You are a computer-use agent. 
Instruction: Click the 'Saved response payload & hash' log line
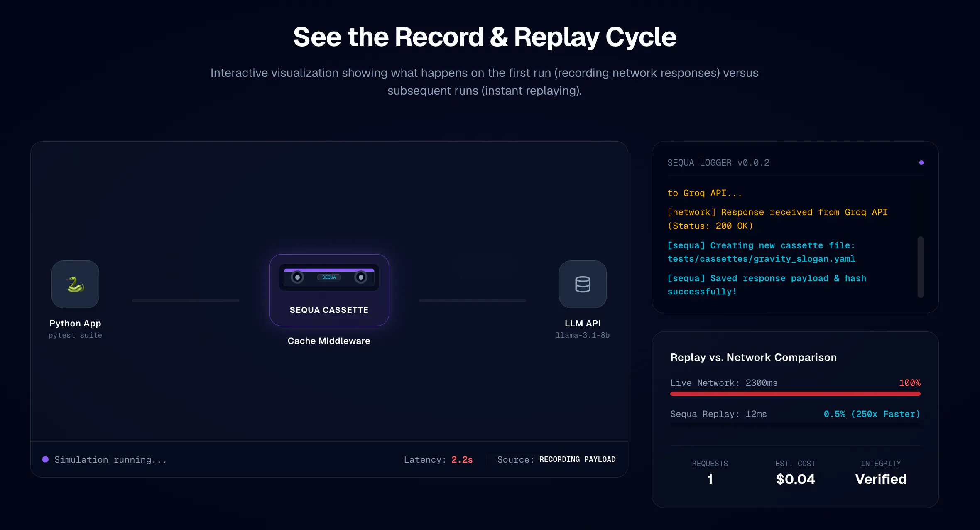[x=767, y=285]
